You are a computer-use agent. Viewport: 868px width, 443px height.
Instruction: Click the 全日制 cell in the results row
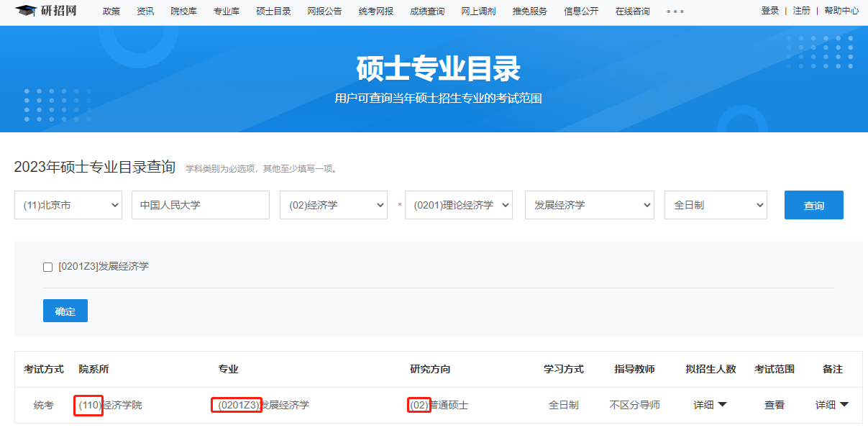[x=564, y=405]
